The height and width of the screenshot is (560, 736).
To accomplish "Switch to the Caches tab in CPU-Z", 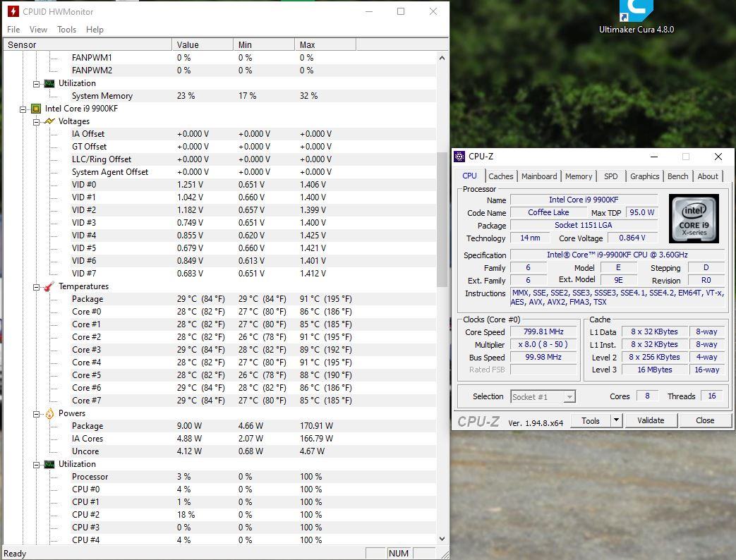I will tap(501, 176).
